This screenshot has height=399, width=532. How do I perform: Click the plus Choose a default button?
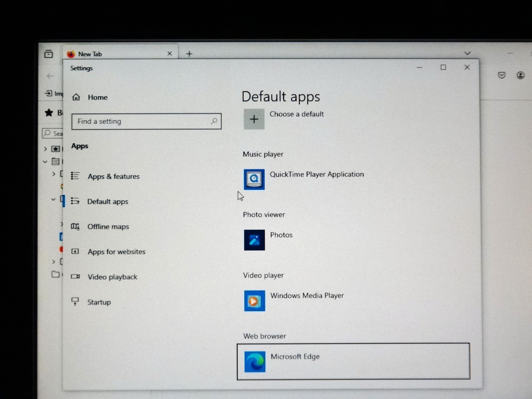(254, 119)
